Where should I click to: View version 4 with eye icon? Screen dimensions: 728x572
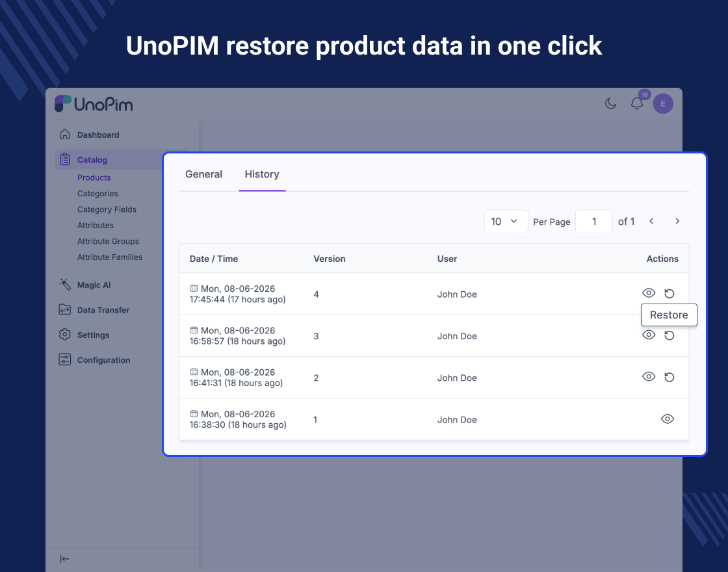[649, 293]
